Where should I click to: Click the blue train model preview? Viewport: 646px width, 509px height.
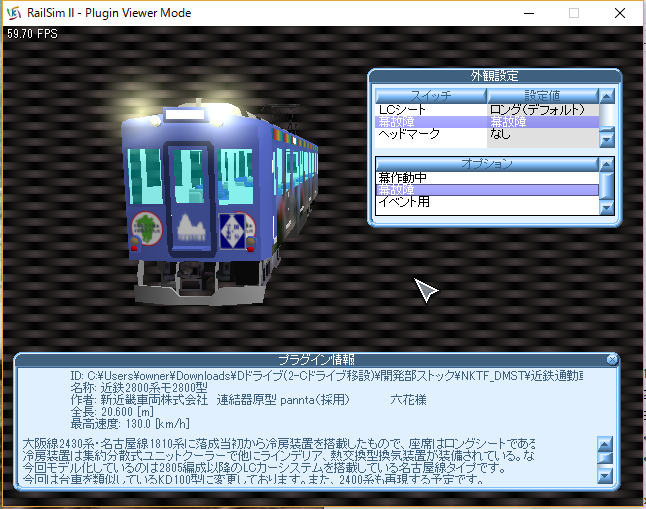pos(218,202)
